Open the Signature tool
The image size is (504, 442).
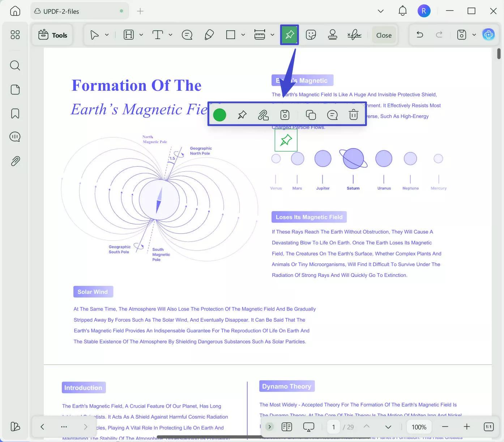point(354,35)
